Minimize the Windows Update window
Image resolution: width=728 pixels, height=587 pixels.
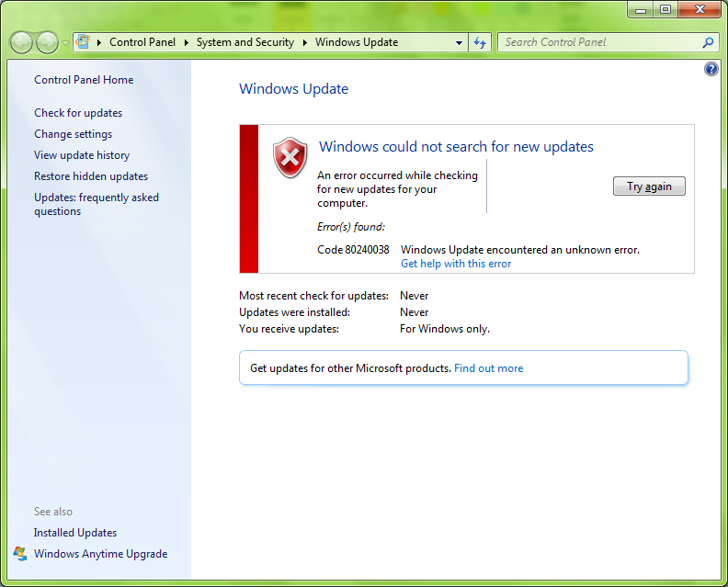click(x=641, y=10)
